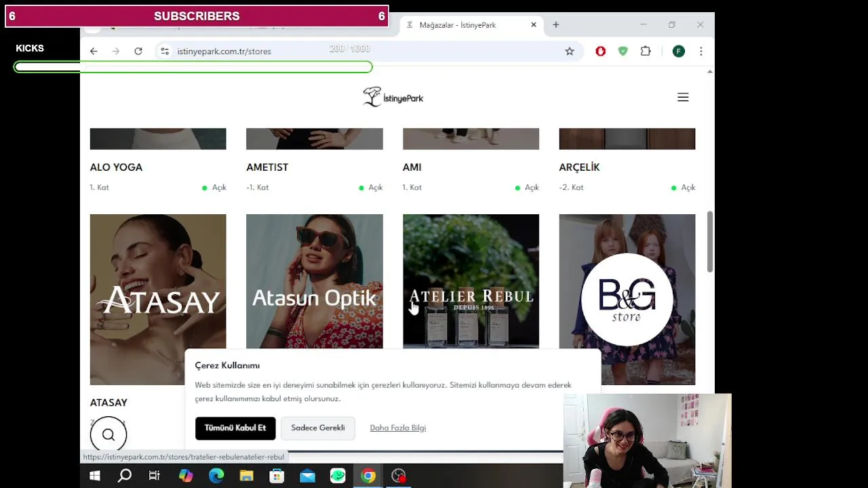The height and width of the screenshot is (488, 868).
Task: Go back with the browser back arrow
Action: [94, 51]
